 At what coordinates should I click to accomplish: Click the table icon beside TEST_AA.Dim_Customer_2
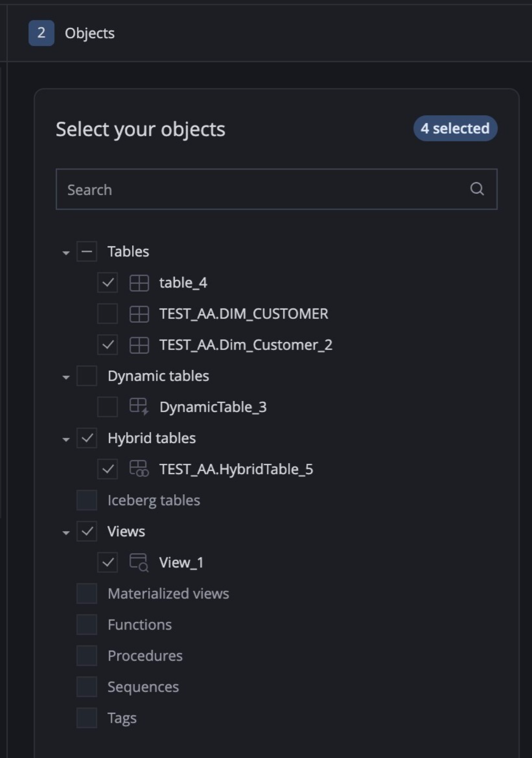coord(139,345)
